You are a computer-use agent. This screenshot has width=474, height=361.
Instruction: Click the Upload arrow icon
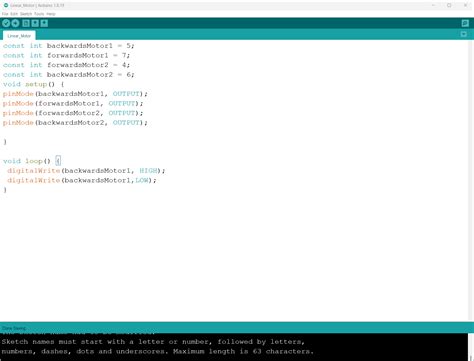tap(15, 23)
